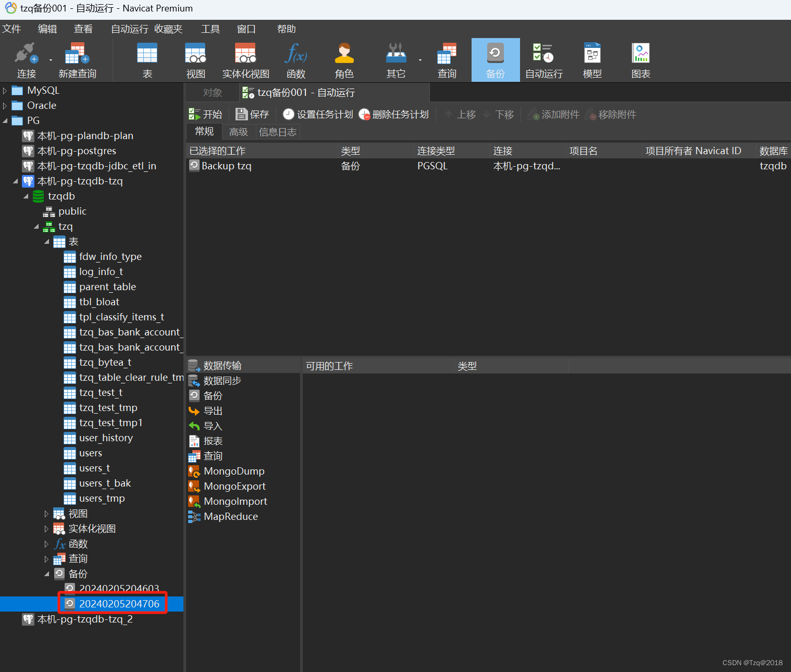The height and width of the screenshot is (672, 791).
Task: Open the 查看 (View) menu
Action: pyautogui.click(x=83, y=29)
